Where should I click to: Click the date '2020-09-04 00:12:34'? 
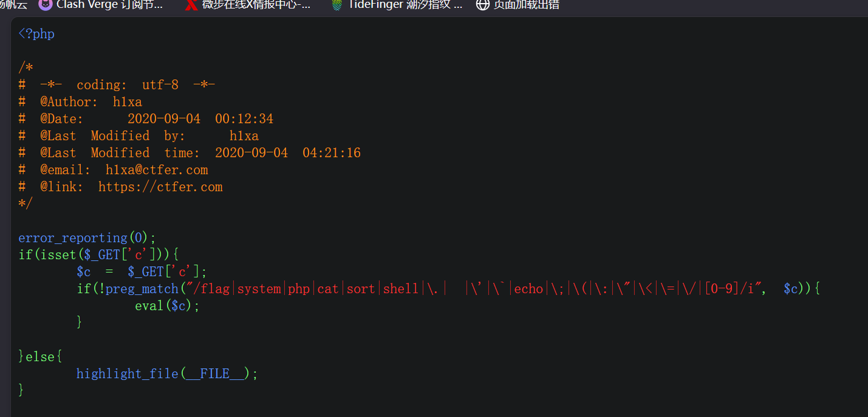pos(200,119)
